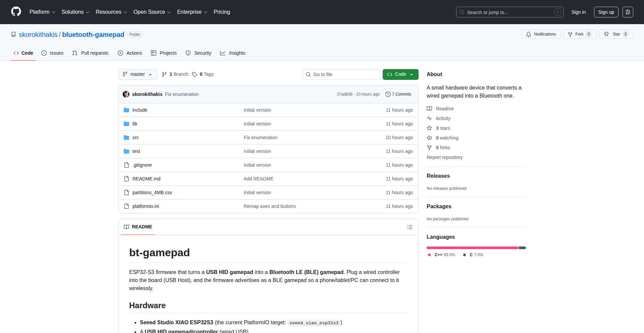Screen dimensions: 644x333
Task: Click the platformio.ini file icon
Action: (126, 206)
